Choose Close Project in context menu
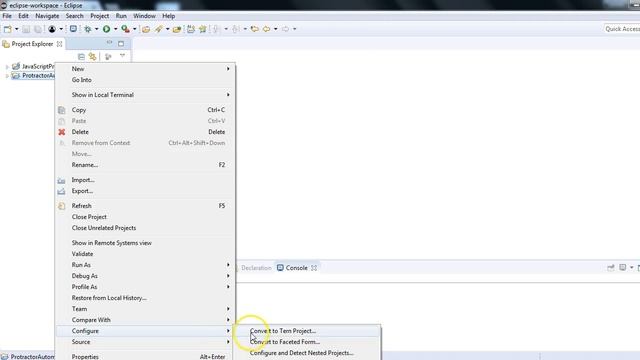 point(145,217)
